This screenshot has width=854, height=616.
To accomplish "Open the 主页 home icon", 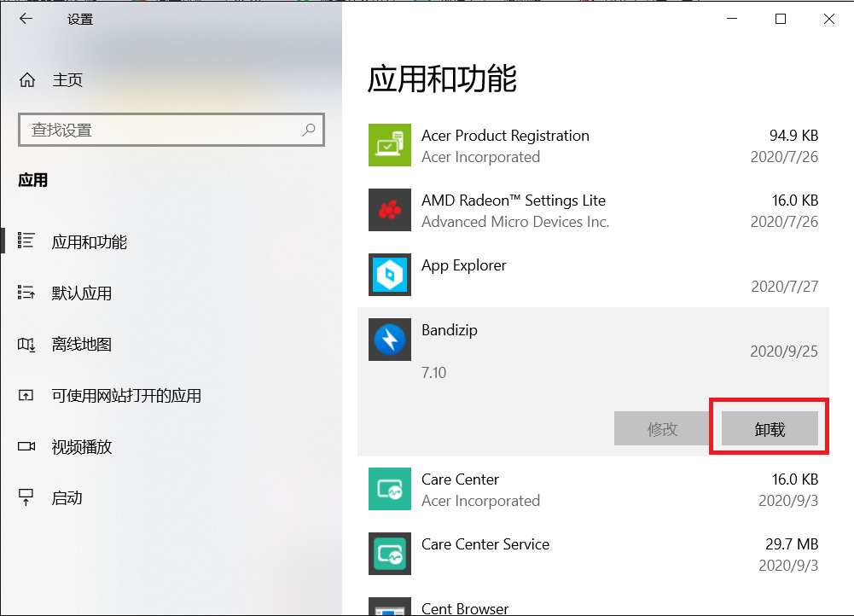I will point(27,80).
